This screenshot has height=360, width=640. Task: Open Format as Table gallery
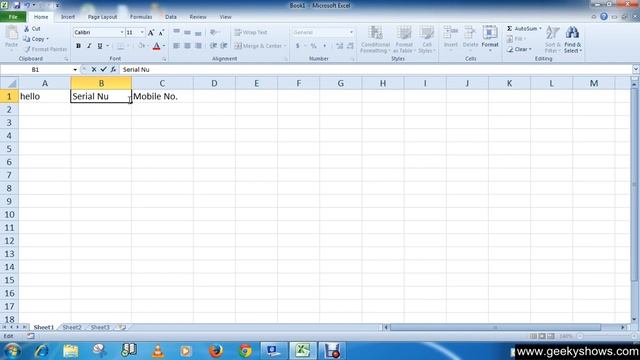pos(403,39)
